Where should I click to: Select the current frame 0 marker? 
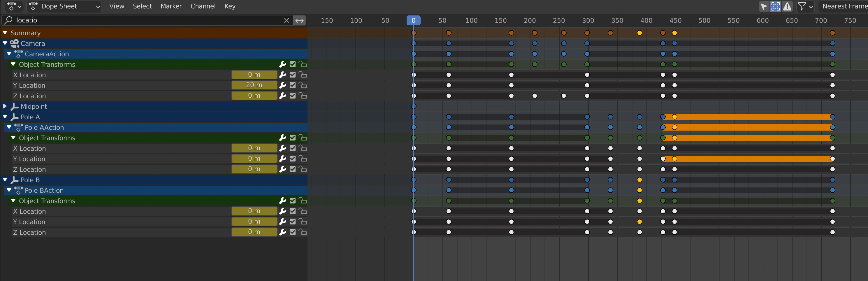pos(413,20)
